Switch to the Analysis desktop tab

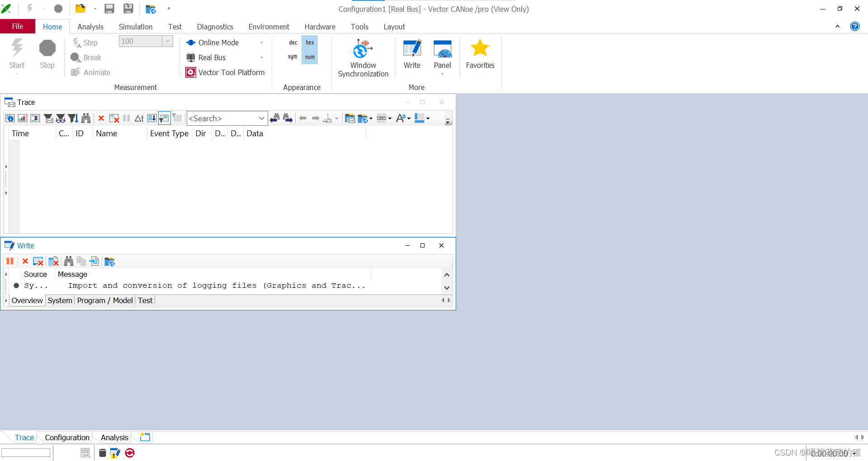[114, 437]
